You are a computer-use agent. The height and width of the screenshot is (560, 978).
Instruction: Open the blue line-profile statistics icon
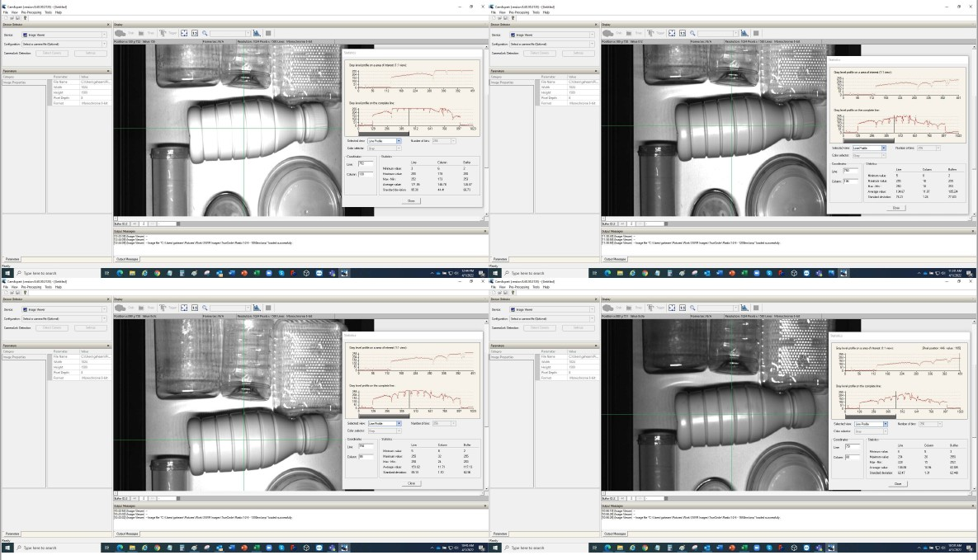coord(256,34)
